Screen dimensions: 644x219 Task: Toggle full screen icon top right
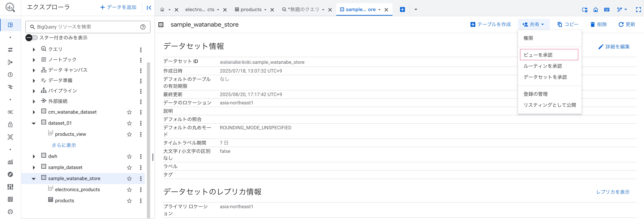point(638,10)
